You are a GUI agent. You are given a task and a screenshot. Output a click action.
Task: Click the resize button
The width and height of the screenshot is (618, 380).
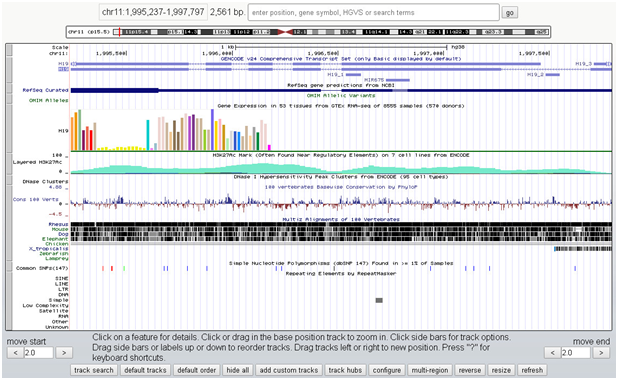tap(501, 370)
